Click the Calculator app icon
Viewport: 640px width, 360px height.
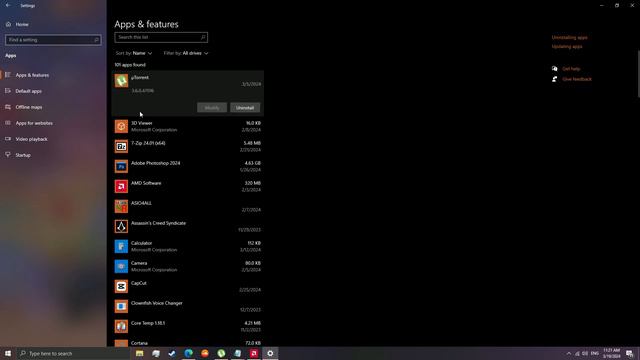(x=121, y=246)
